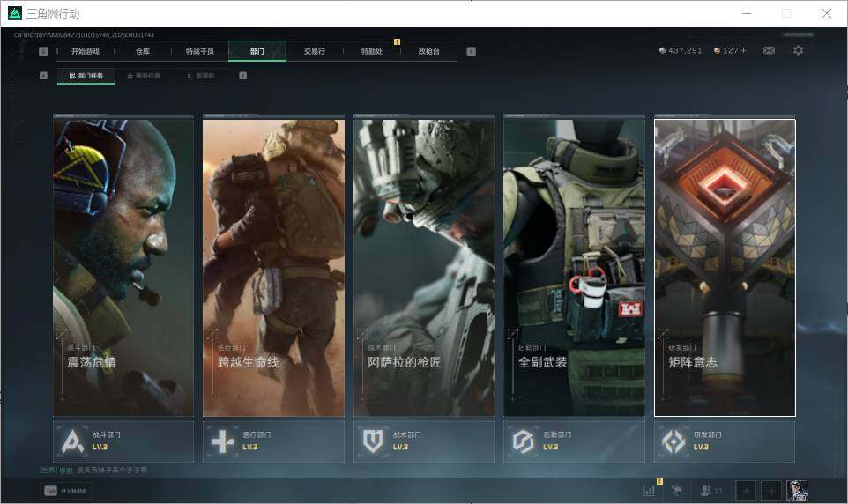This screenshot has width=848, height=504.
Task: Open the friends list icon showing 11
Action: tap(710, 490)
